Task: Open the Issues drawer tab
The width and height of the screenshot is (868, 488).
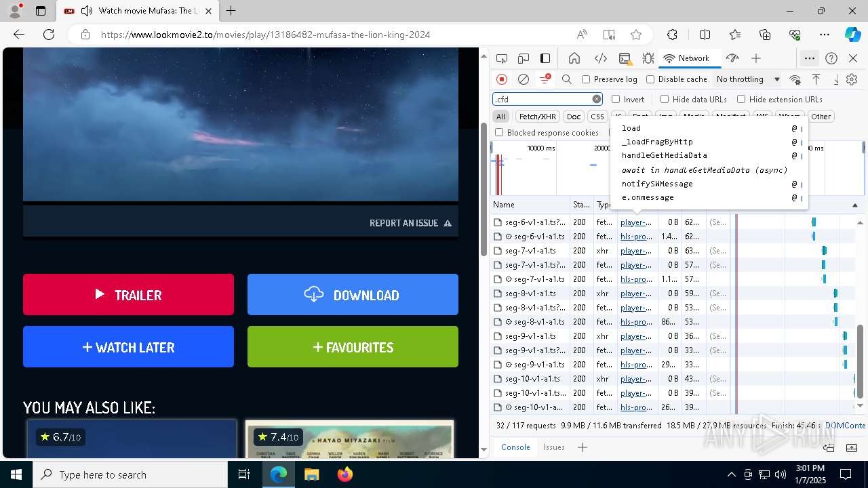Action: 554,447
